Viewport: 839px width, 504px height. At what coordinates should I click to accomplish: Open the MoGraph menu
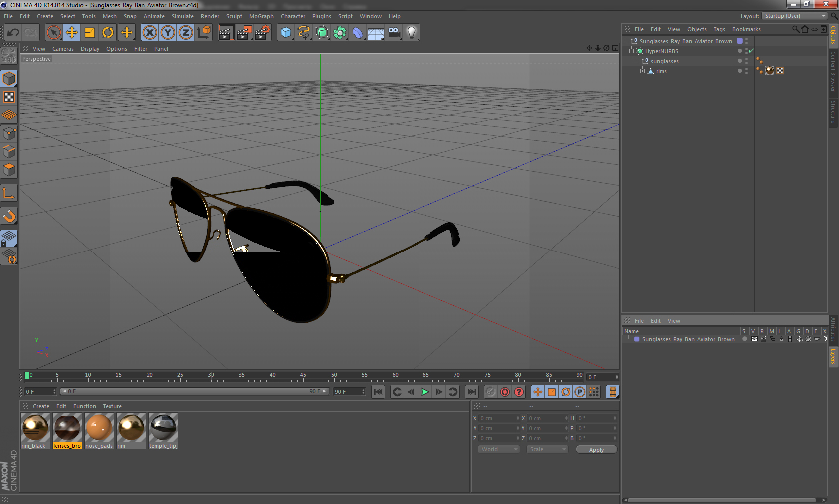[261, 16]
